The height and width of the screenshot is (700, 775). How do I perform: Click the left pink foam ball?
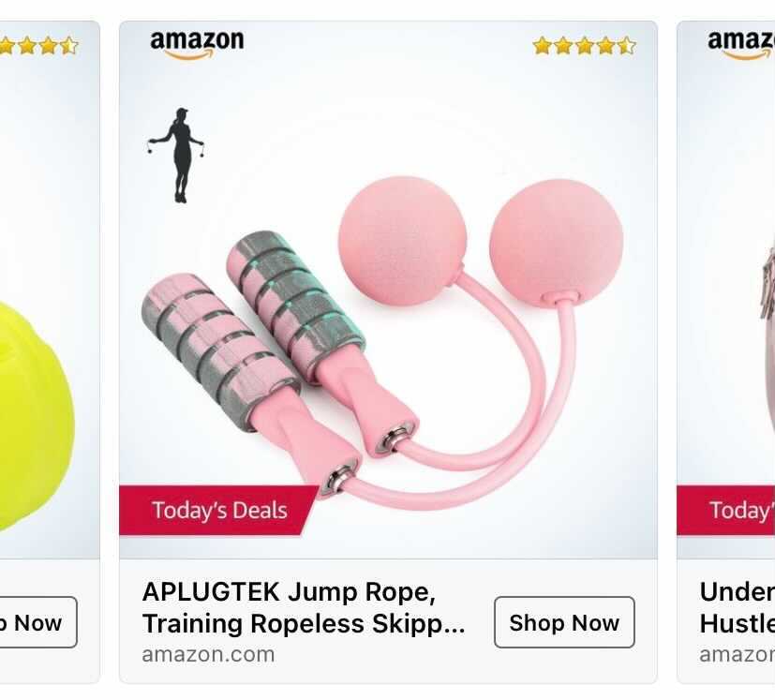click(402, 241)
